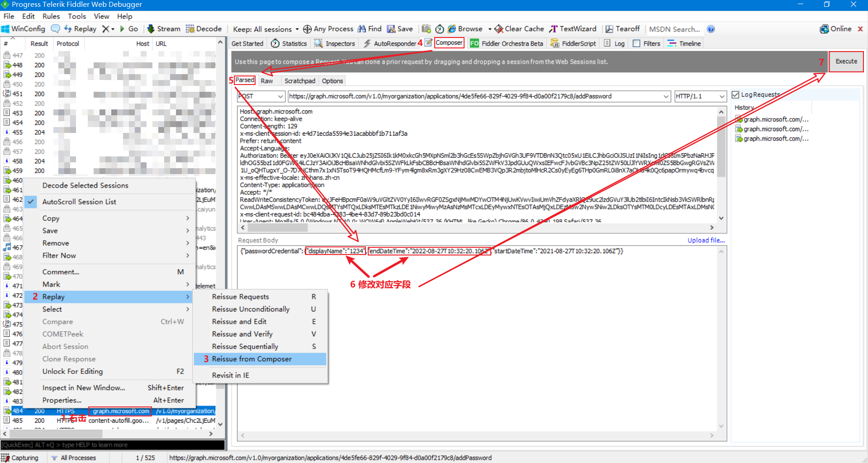Click the blue help question icon

click(711, 29)
